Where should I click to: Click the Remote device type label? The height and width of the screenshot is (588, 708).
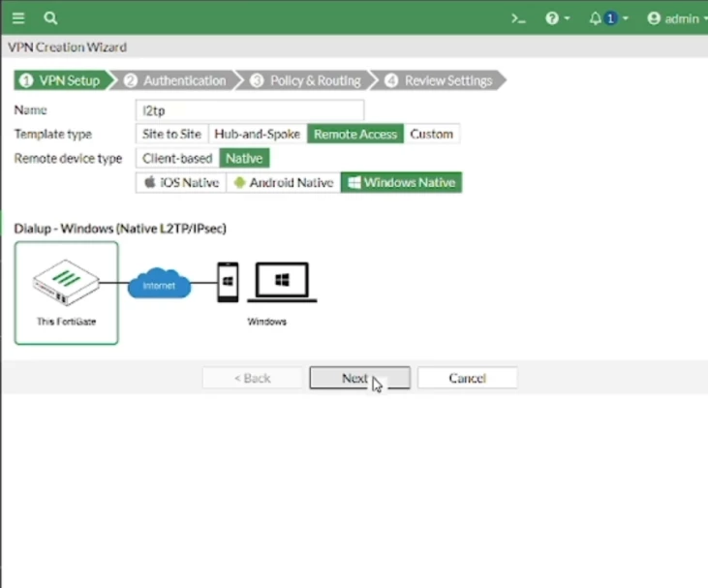point(68,159)
